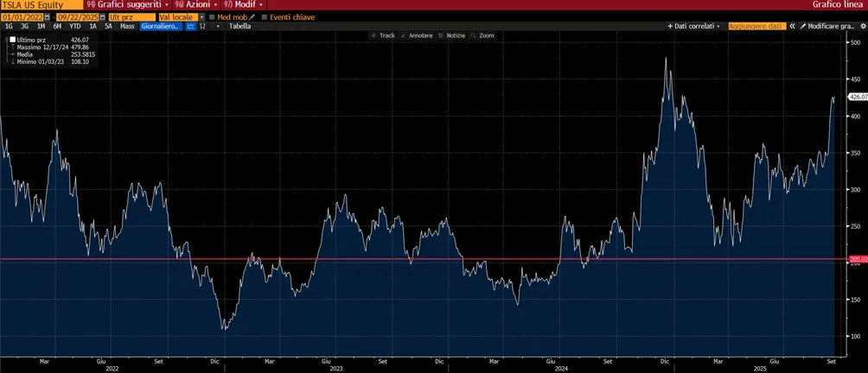This screenshot has height=373, width=868.
Task: Toggle the Eventi chiave checkbox
Action: pos(265,17)
